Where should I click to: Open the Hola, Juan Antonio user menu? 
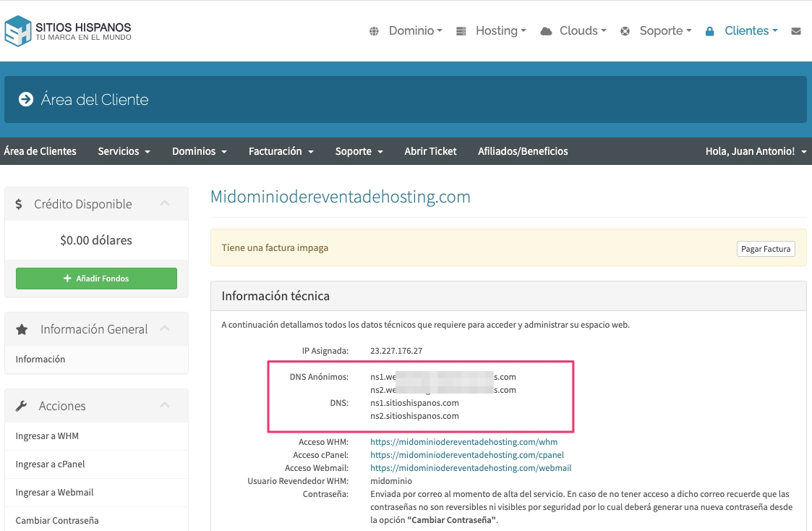tap(756, 151)
